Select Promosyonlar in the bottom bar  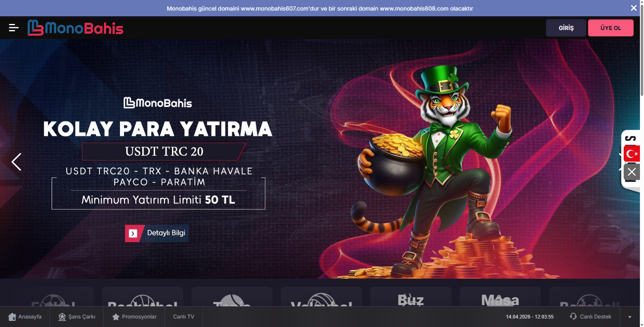(134, 317)
